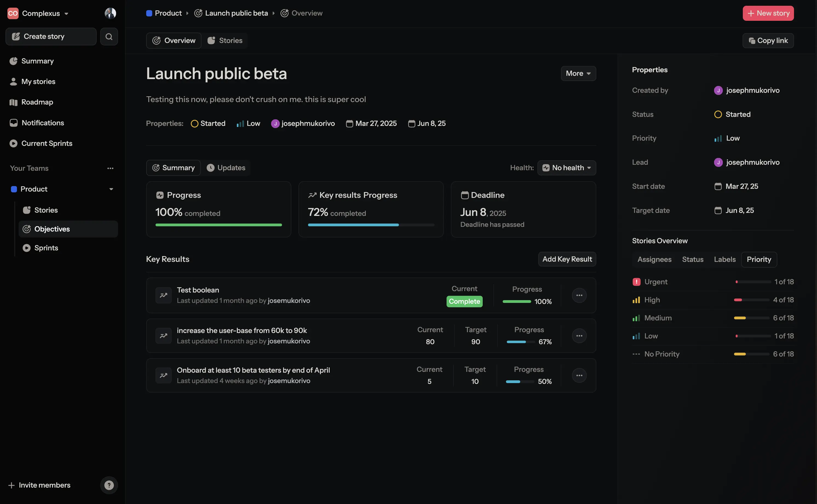Click the trend icon beside Onboard beta testers
This screenshot has width=817, height=504.
[163, 375]
